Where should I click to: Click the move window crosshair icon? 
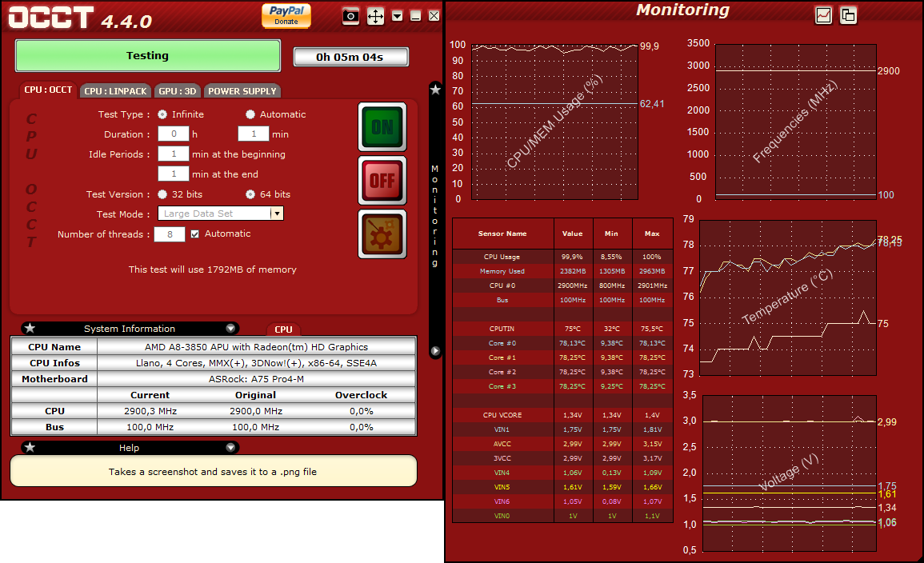pos(375,16)
